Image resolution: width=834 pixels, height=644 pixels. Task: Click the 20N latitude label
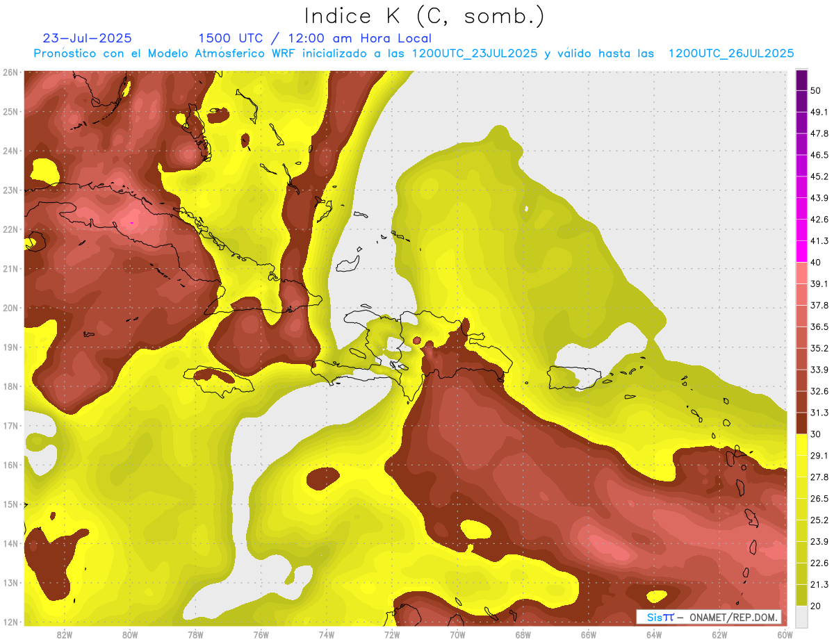(x=10, y=308)
